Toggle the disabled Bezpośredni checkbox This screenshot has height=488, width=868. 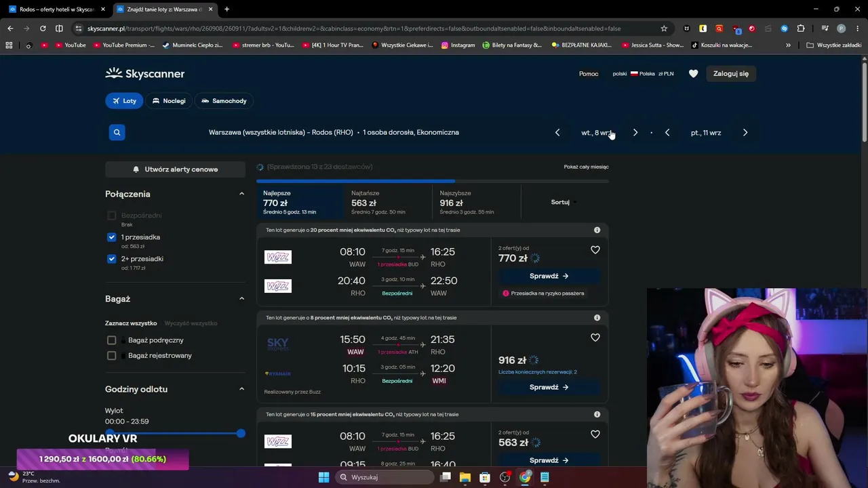112,216
